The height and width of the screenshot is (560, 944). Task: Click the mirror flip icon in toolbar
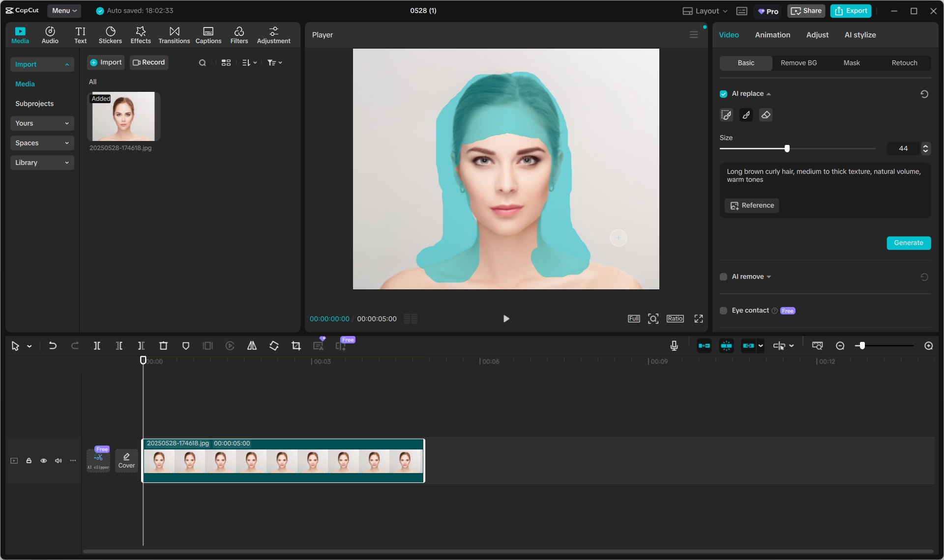(x=252, y=346)
